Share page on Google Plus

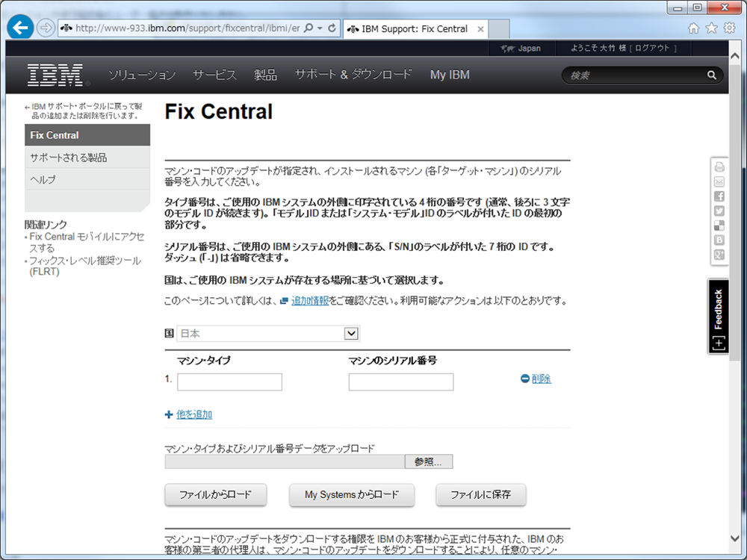719,255
